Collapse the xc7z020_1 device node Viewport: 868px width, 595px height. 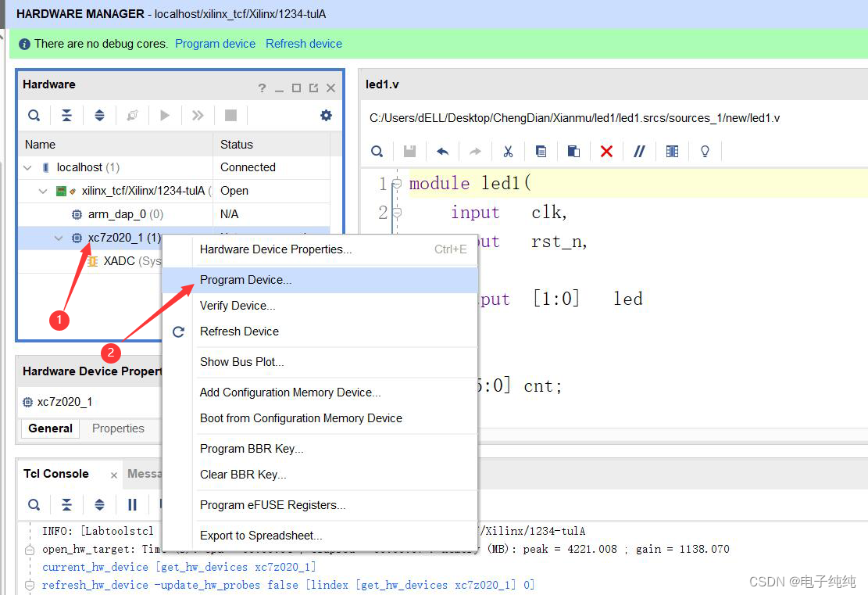tap(59, 238)
